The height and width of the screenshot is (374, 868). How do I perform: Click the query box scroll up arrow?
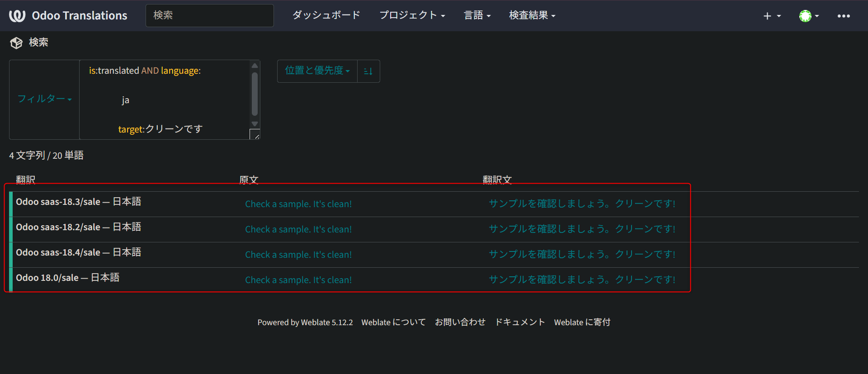coord(255,66)
